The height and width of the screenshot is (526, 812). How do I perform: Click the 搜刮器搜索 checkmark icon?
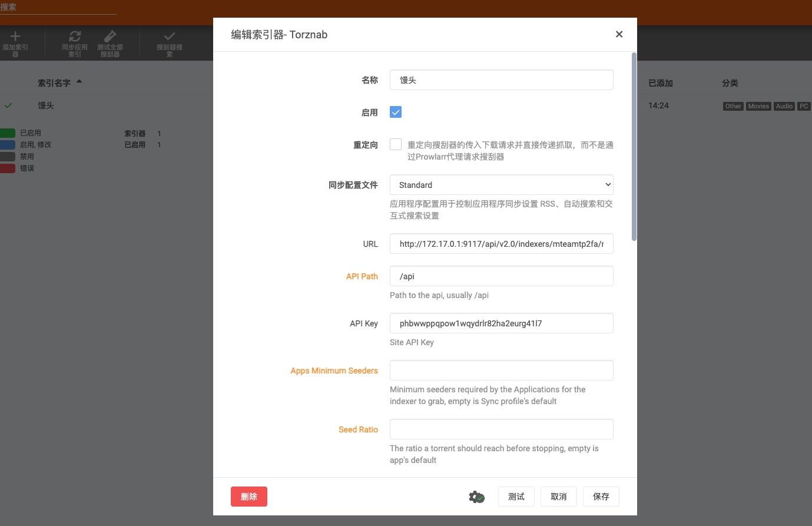[x=170, y=37]
